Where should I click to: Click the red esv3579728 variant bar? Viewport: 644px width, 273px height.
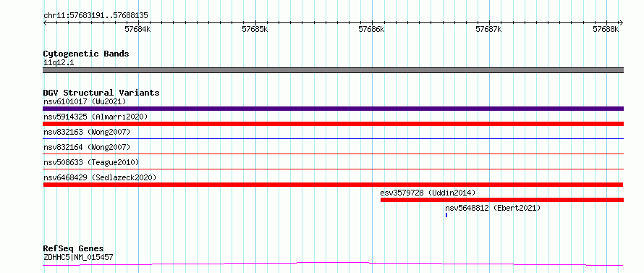click(502, 200)
